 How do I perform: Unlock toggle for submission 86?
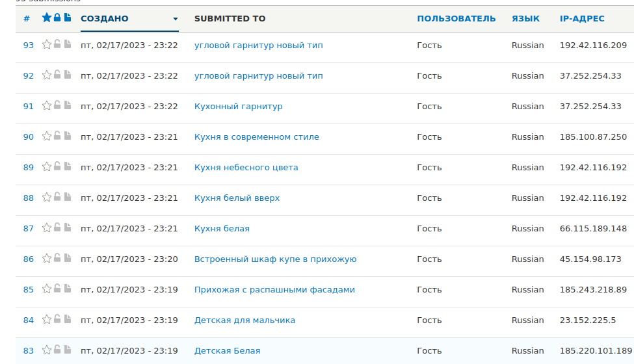(57, 258)
